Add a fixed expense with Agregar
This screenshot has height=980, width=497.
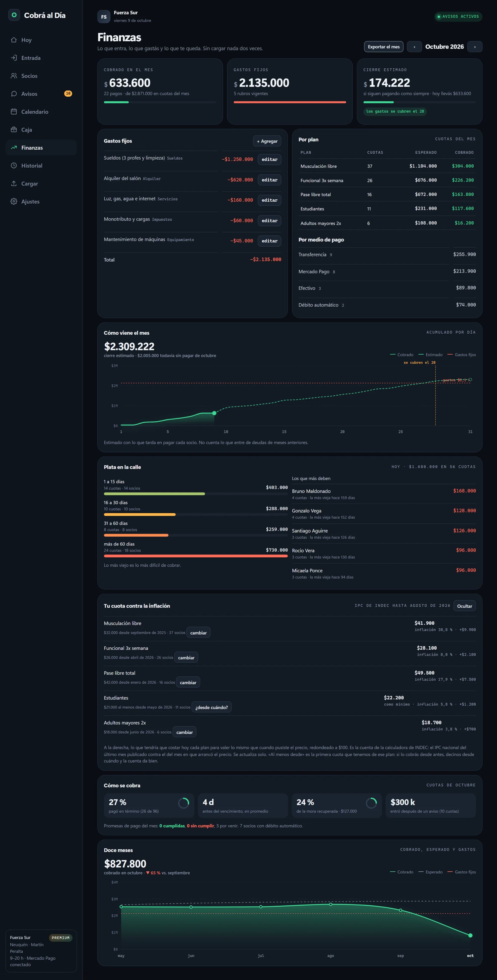[x=267, y=141]
